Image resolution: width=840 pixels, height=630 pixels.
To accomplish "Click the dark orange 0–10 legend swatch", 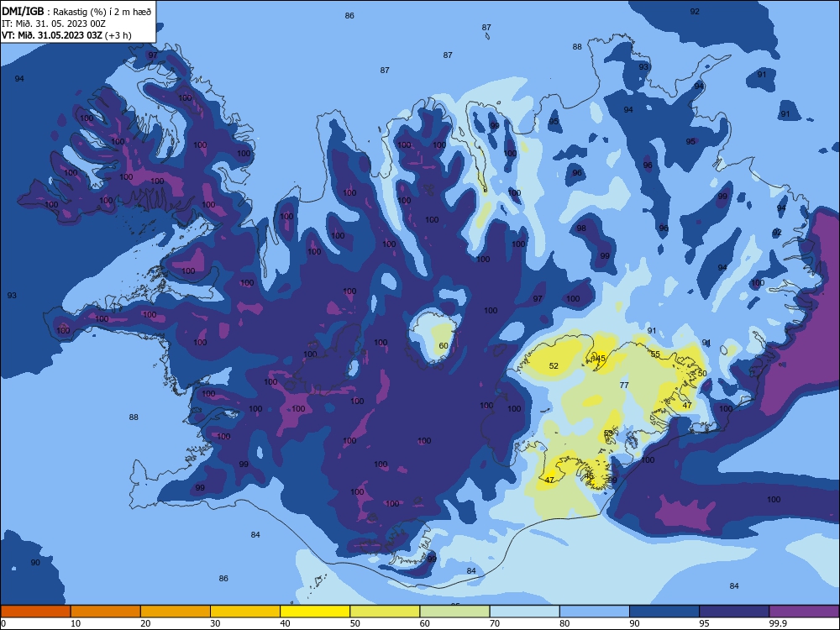I will [35, 612].
